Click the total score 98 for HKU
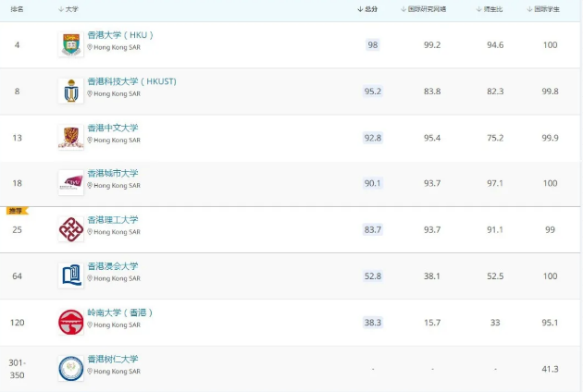The width and height of the screenshot is (583, 392). click(x=373, y=45)
